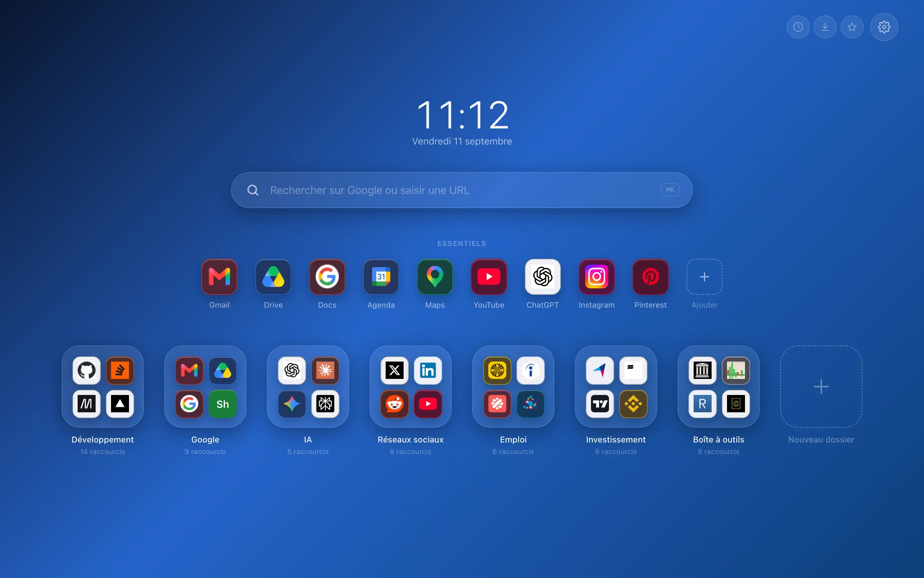Open yellow jungle icon in Emploi folder

[497, 371]
